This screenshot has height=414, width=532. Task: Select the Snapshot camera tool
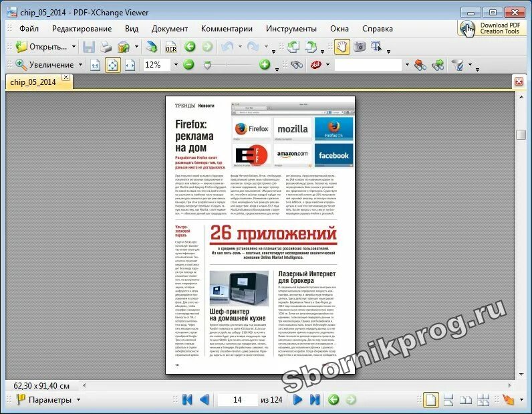tap(360, 47)
